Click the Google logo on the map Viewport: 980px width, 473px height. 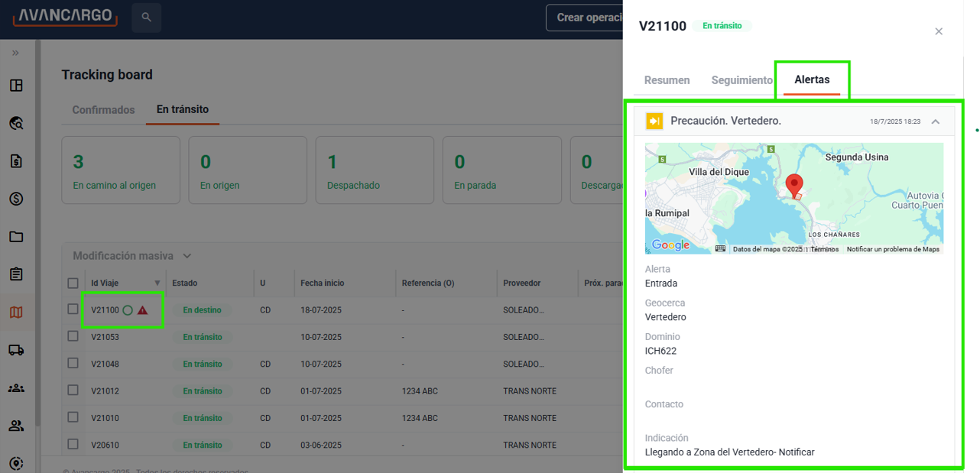[x=670, y=245]
